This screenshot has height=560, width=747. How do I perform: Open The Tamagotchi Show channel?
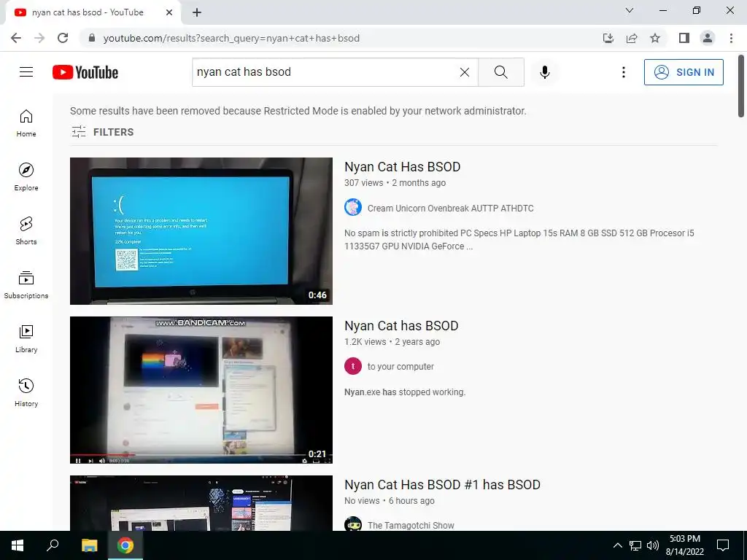411,525
